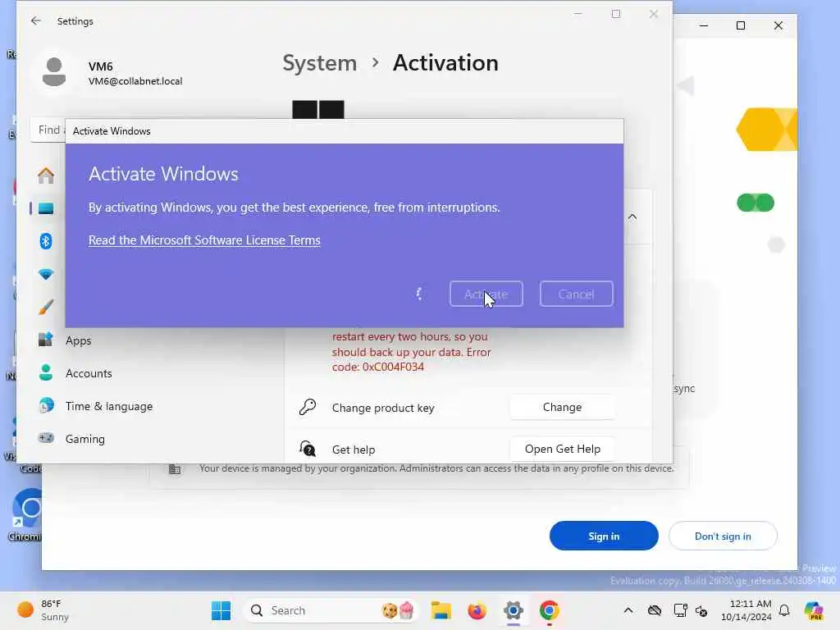The height and width of the screenshot is (630, 840).
Task: Click Sign in in Chrome window
Action: pyautogui.click(x=604, y=536)
